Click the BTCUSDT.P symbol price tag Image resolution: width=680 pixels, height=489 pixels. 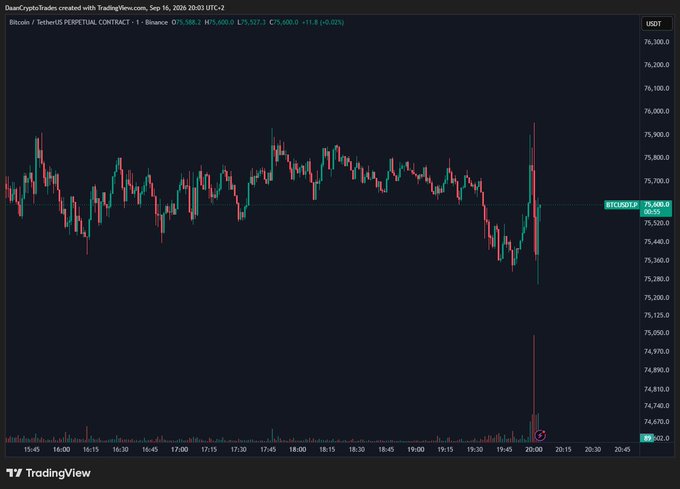click(x=621, y=205)
